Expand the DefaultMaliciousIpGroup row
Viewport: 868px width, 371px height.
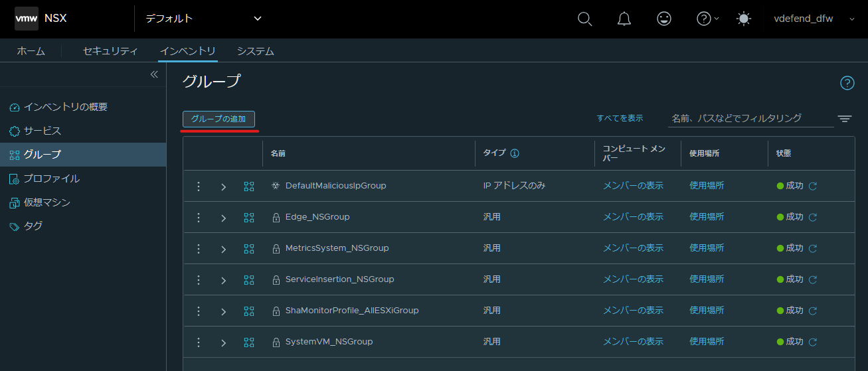224,187
